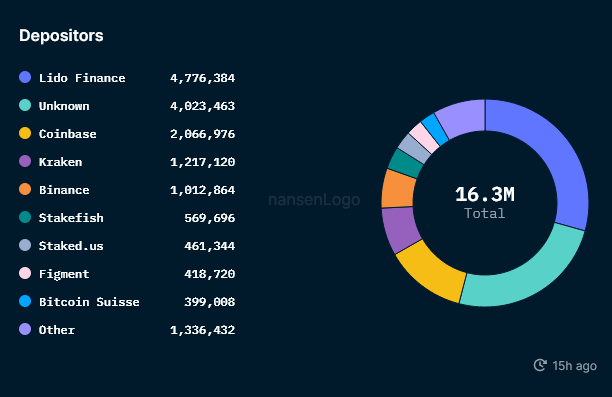The height and width of the screenshot is (397, 612).
Task: Click the Staked.us legend gray-blue dot
Action: [25, 245]
